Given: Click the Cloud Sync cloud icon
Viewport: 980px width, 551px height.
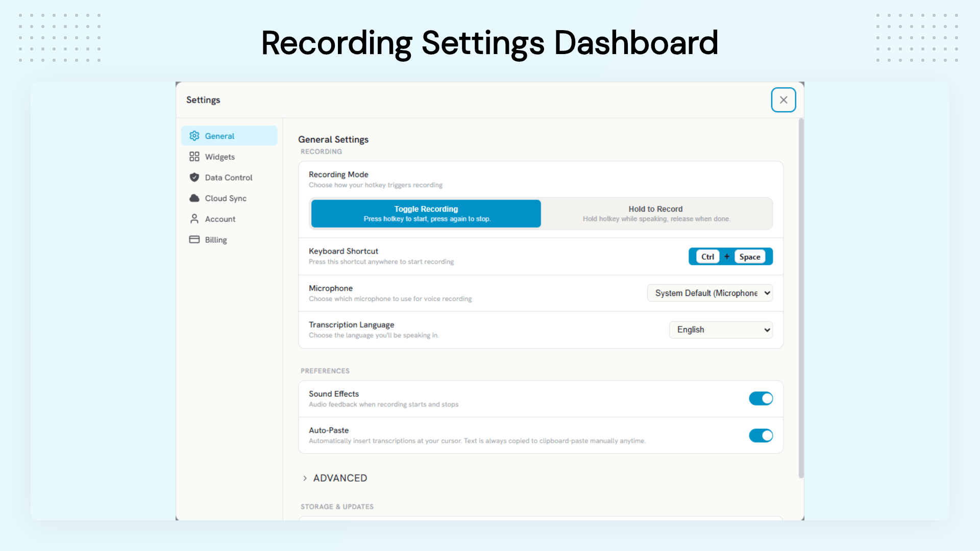Looking at the screenshot, I should click(194, 198).
